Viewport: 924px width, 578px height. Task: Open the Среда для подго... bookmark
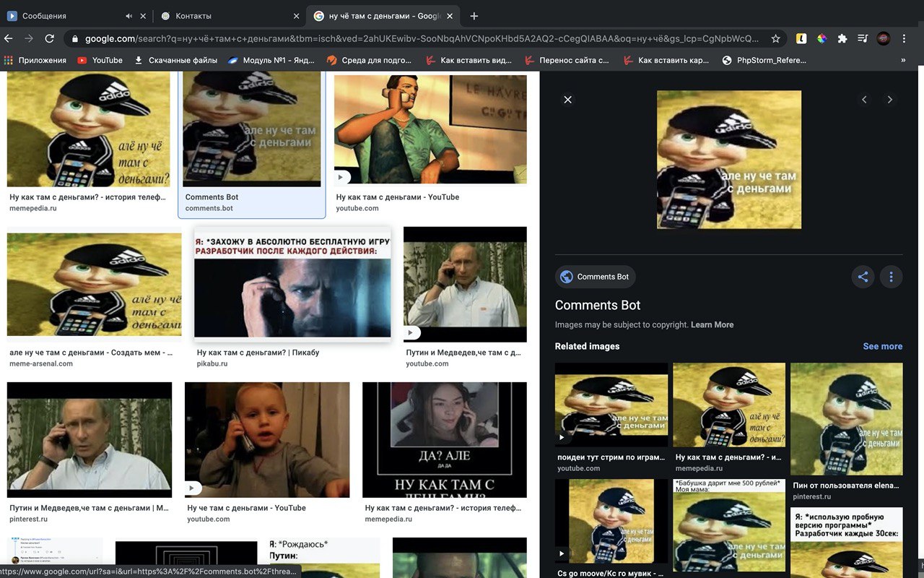pyautogui.click(x=370, y=60)
